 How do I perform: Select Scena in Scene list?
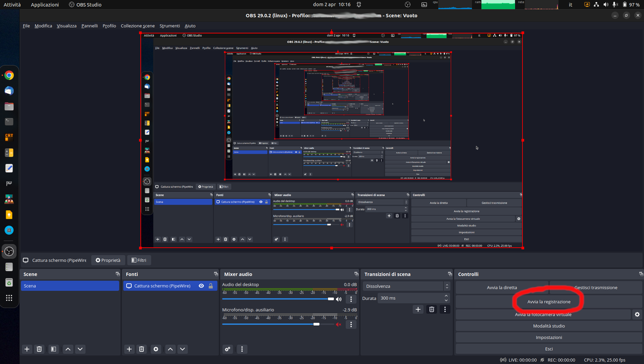[x=70, y=286]
